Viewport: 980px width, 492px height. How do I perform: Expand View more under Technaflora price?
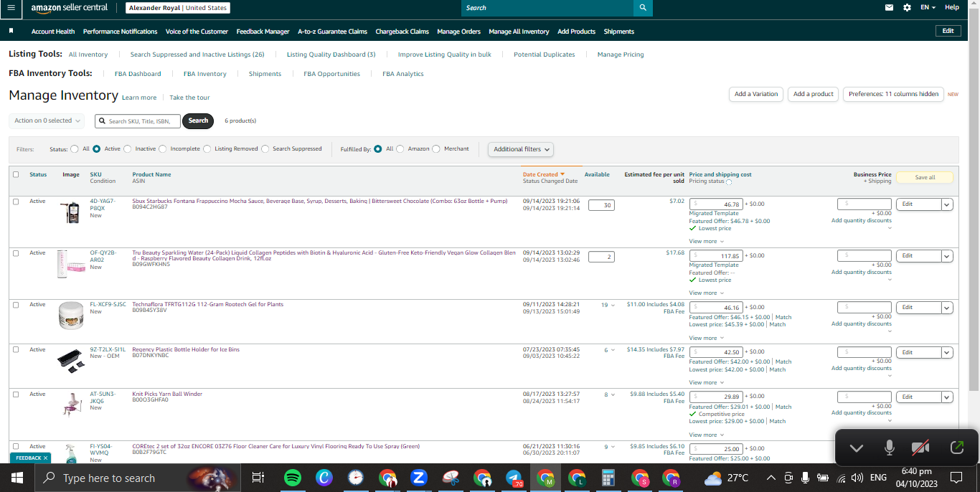706,338
